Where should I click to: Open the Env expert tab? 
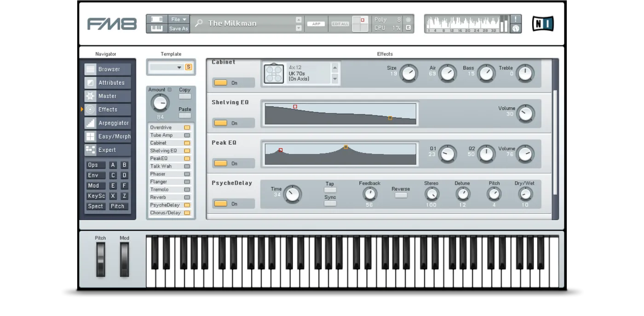point(96,175)
